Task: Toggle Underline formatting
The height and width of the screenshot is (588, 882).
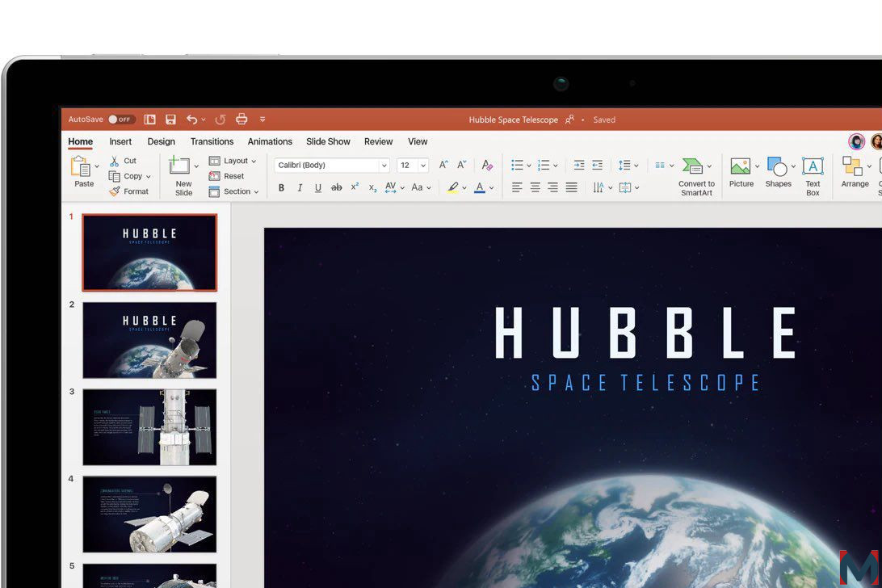Action: [x=317, y=187]
